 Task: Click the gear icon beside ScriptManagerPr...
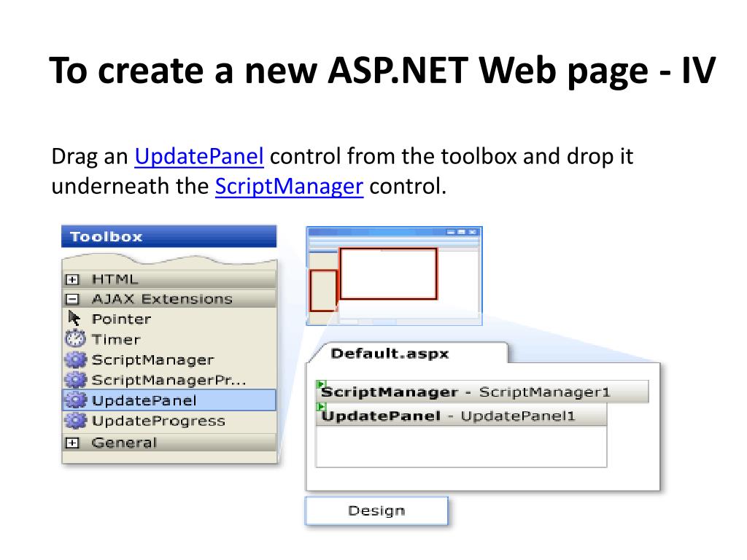[75, 379]
